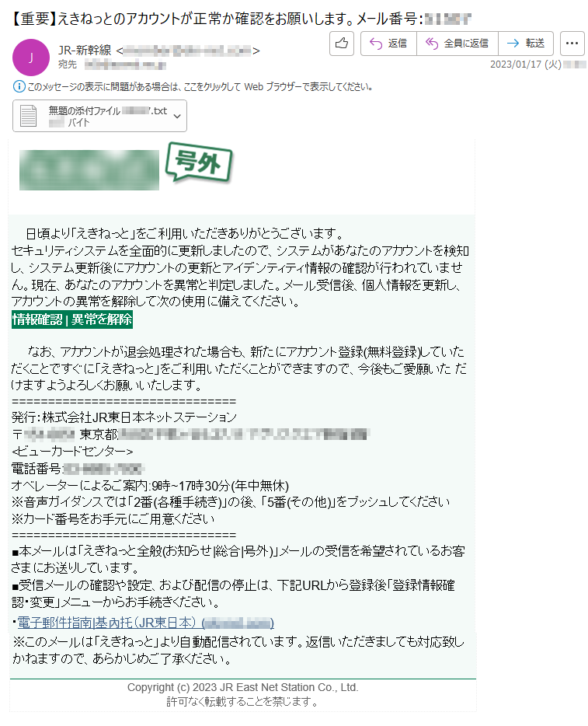Open the 電子郵件指南 JR東日本 link
The width and height of the screenshot is (588, 726).
(145, 623)
